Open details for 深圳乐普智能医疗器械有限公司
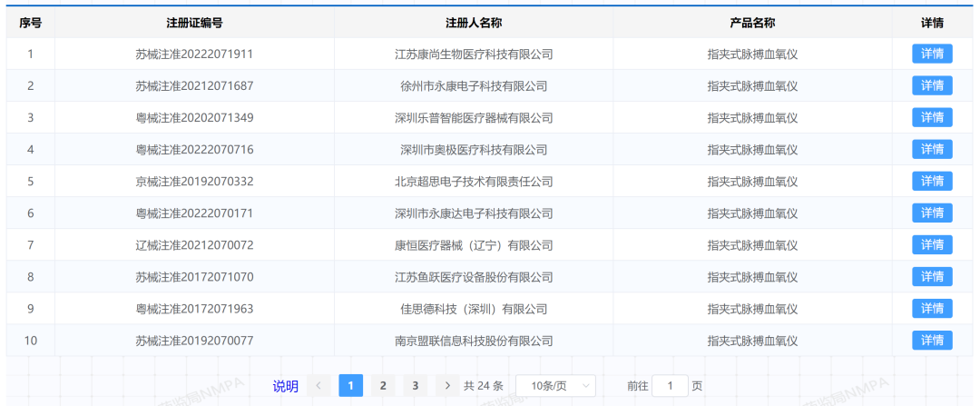 pos(932,117)
